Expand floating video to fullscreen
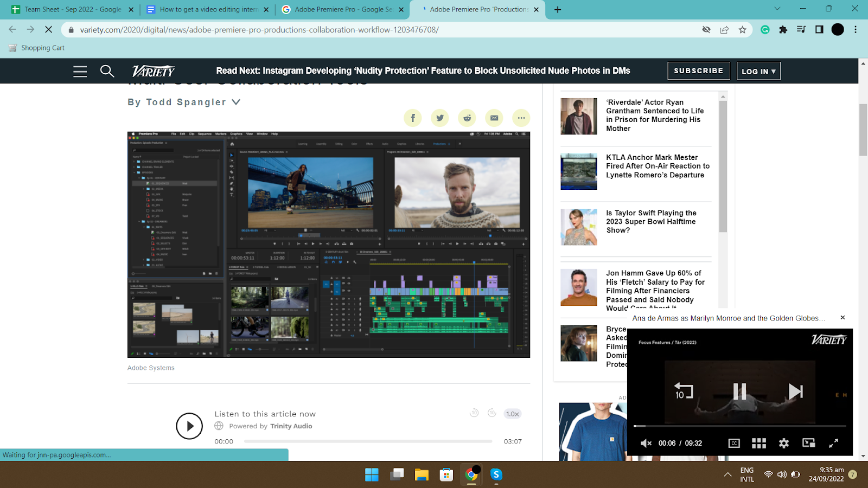Image resolution: width=868 pixels, height=488 pixels. 834,443
